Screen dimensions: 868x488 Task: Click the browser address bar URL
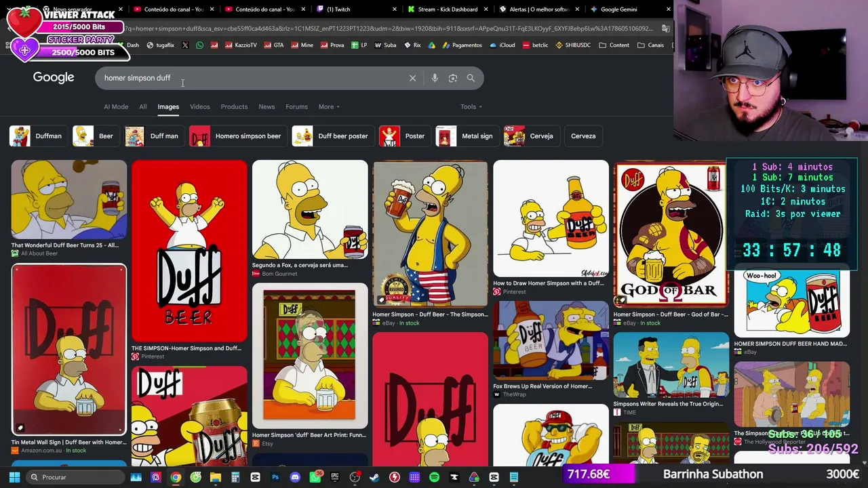388,28
